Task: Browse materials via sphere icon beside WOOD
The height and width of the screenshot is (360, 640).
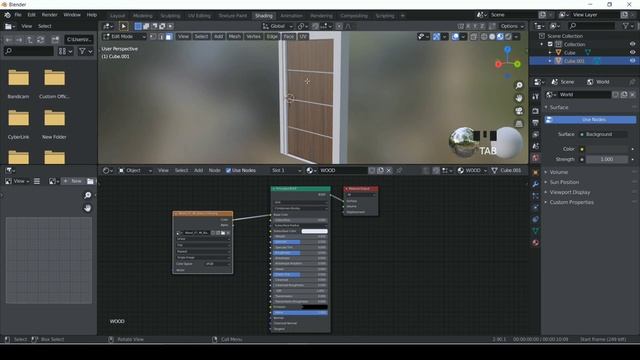Action: [311, 170]
